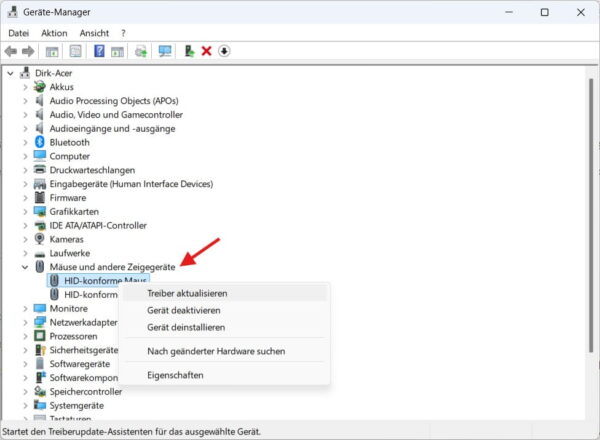Click the Dirk-Acer computer root icon
The height and width of the screenshot is (440, 600).
click(x=25, y=73)
